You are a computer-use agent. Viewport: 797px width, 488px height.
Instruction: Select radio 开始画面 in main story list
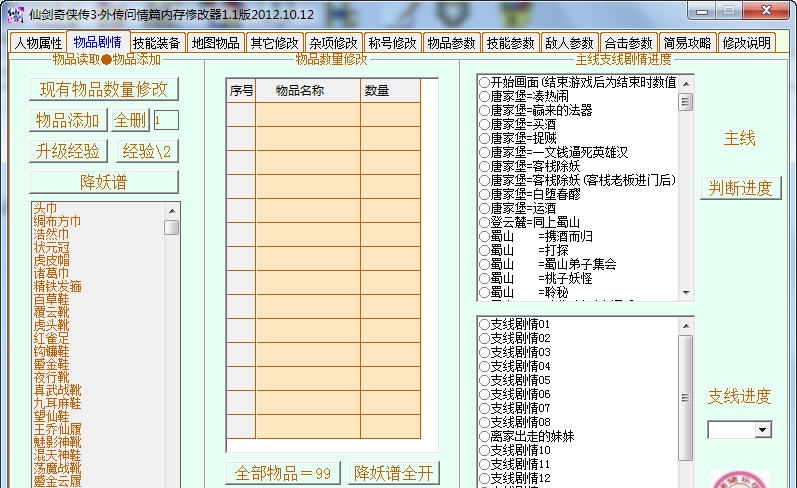pyautogui.click(x=484, y=82)
